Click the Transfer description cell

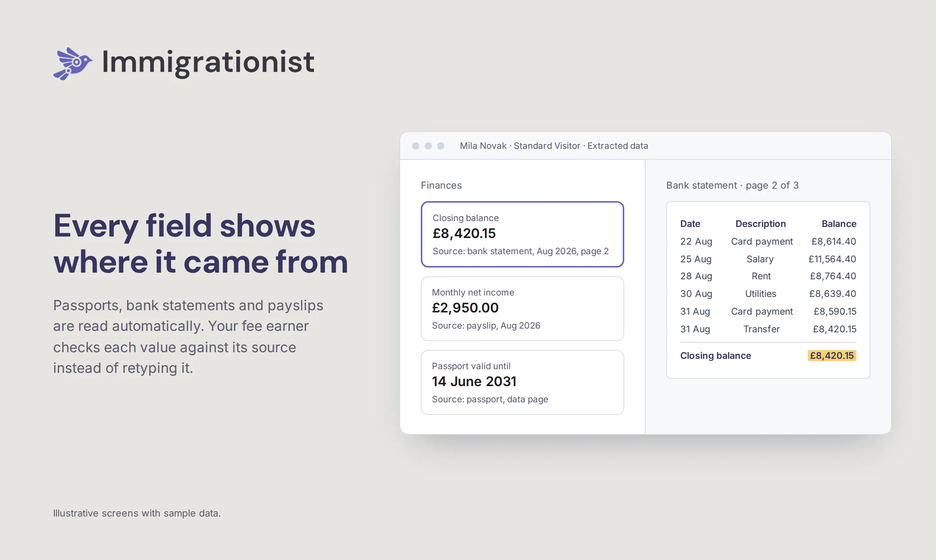pos(761,329)
